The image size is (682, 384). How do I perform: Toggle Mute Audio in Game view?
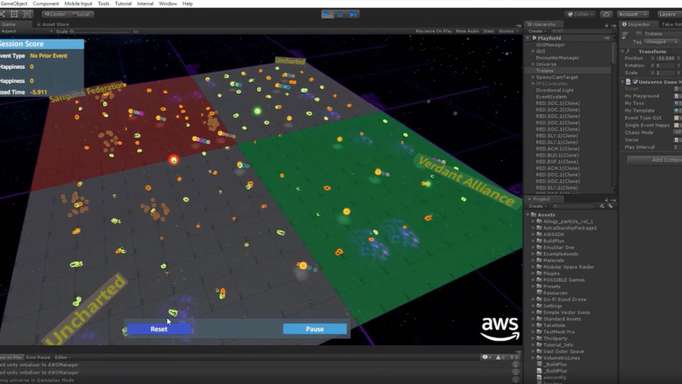pyautogui.click(x=467, y=31)
